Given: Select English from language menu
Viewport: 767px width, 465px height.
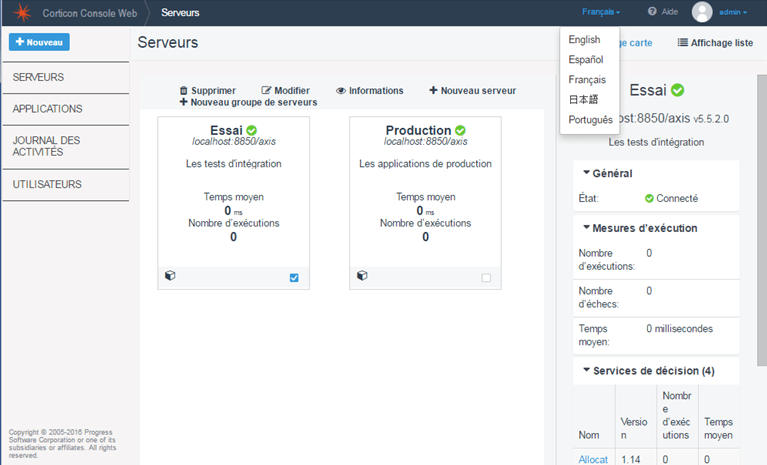Looking at the screenshot, I should [x=584, y=40].
